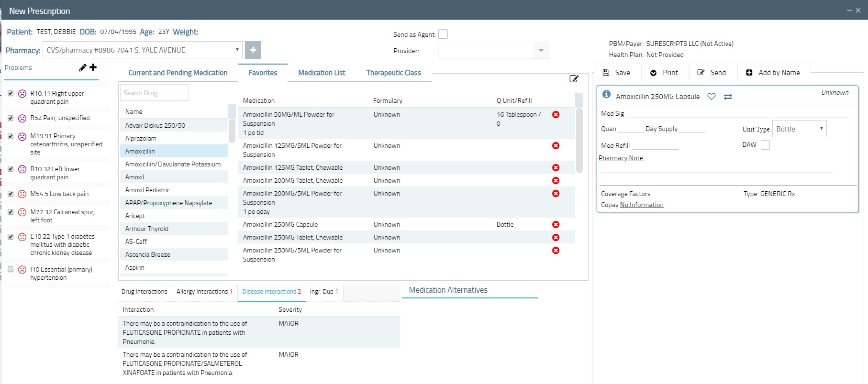Uncheck R10.11 Right upper quadrant pain
Viewport: 868px width, 384px height.
pyautogui.click(x=11, y=93)
